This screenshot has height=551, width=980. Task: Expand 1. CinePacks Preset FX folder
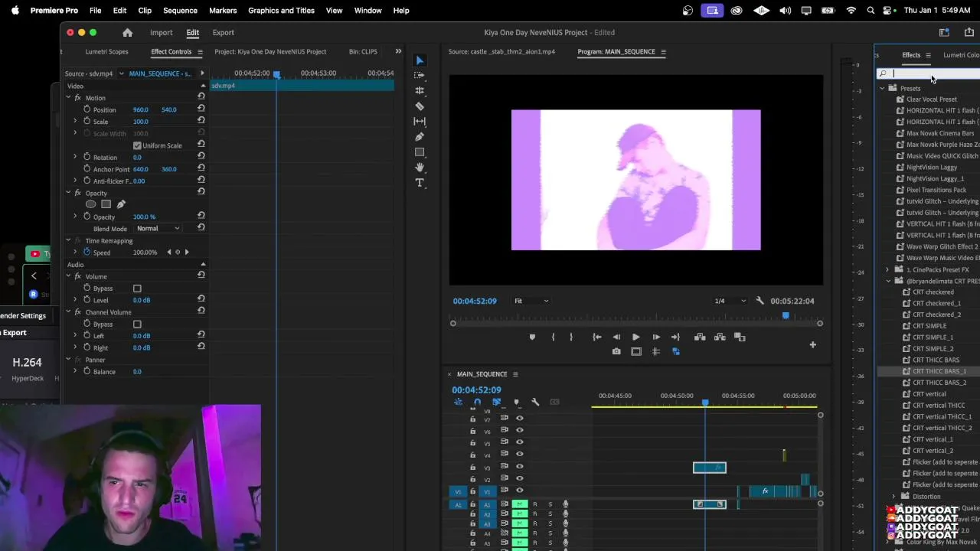(888, 269)
